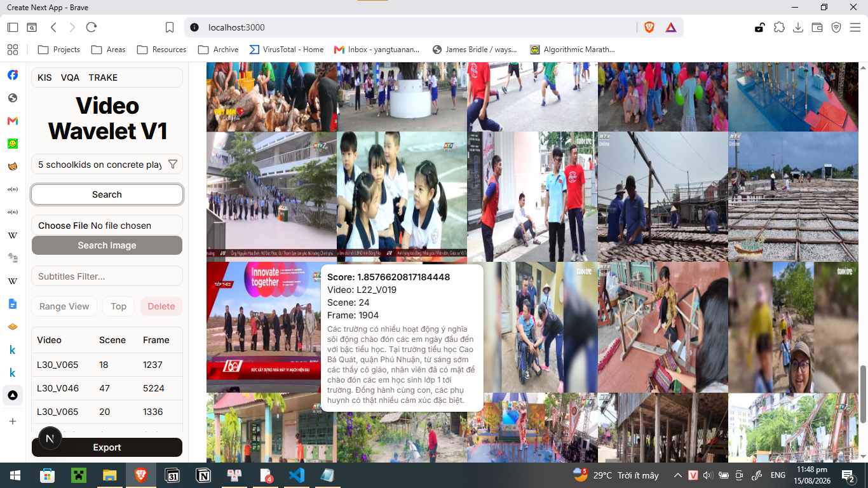This screenshot has width=868, height=488.
Task: Open the filter icon in the query box
Action: [x=172, y=165]
